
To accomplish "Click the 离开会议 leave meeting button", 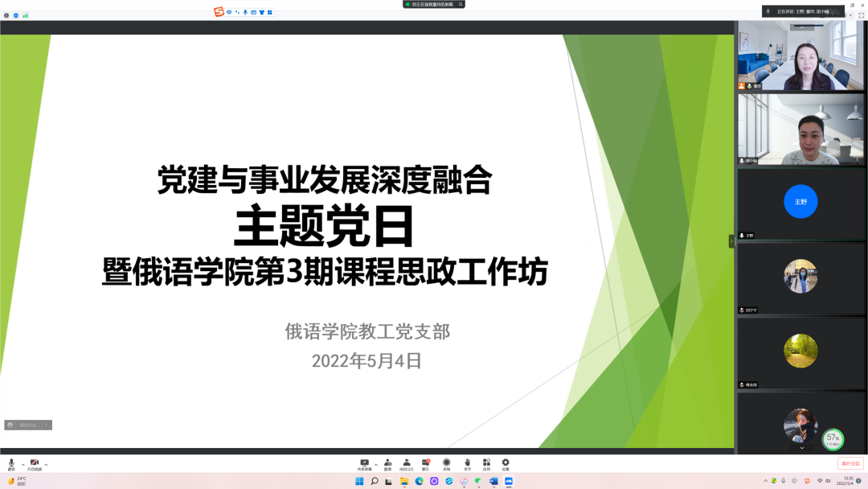I will [850, 463].
